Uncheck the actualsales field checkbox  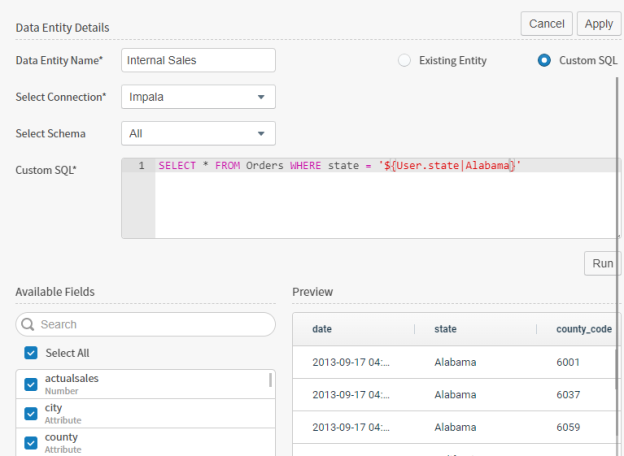pos(31,384)
